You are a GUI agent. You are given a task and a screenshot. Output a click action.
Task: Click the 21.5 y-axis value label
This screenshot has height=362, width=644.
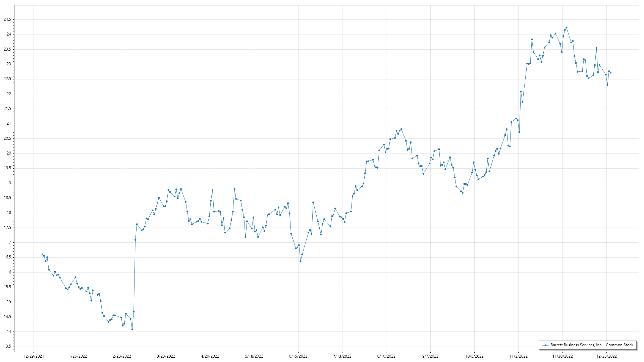tap(7, 109)
